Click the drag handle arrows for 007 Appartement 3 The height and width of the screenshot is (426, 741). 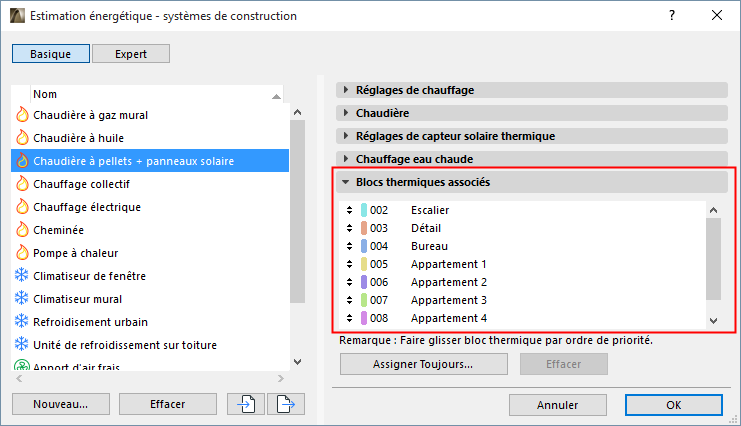coord(349,300)
